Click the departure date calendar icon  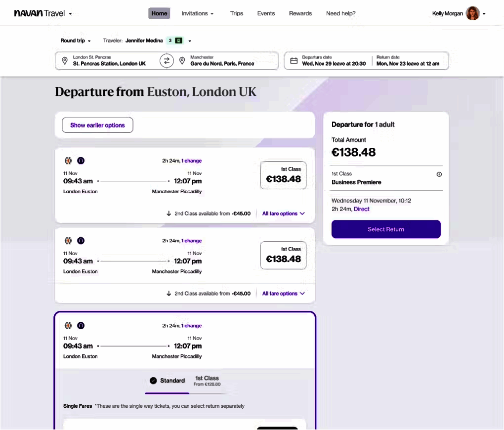pos(294,61)
